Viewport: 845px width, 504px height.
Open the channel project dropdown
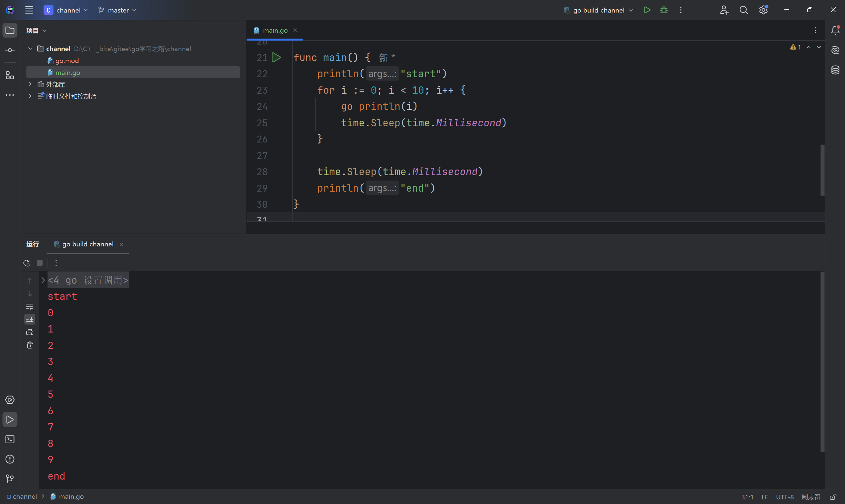[66, 10]
